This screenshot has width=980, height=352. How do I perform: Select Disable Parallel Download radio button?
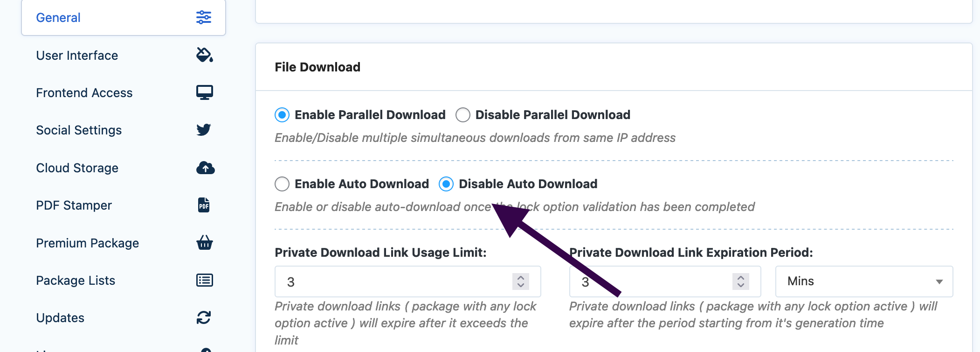[x=463, y=115]
